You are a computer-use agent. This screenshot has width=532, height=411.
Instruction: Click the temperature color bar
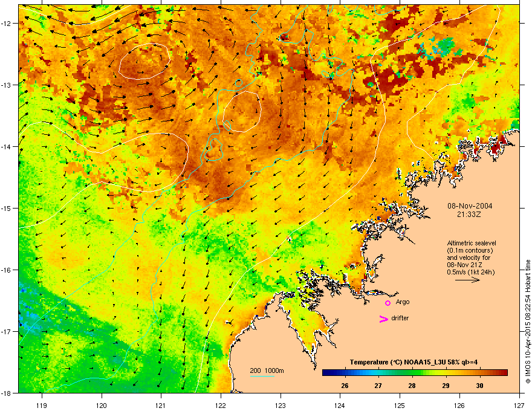[415, 372]
